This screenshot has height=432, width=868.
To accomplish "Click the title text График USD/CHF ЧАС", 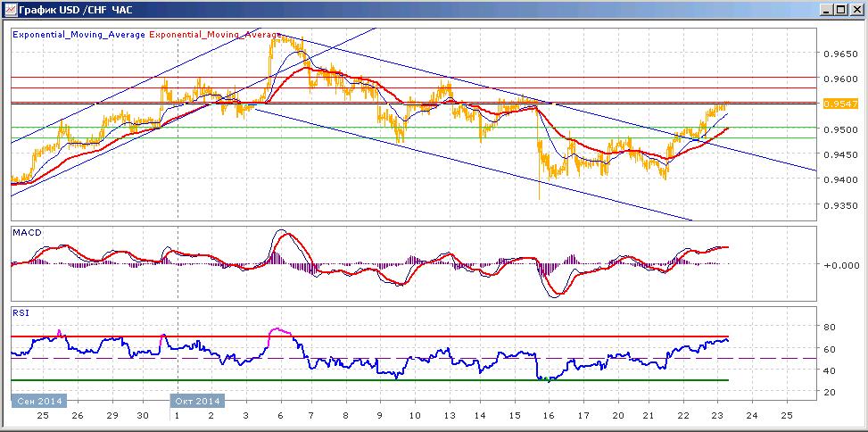I will coord(76,10).
